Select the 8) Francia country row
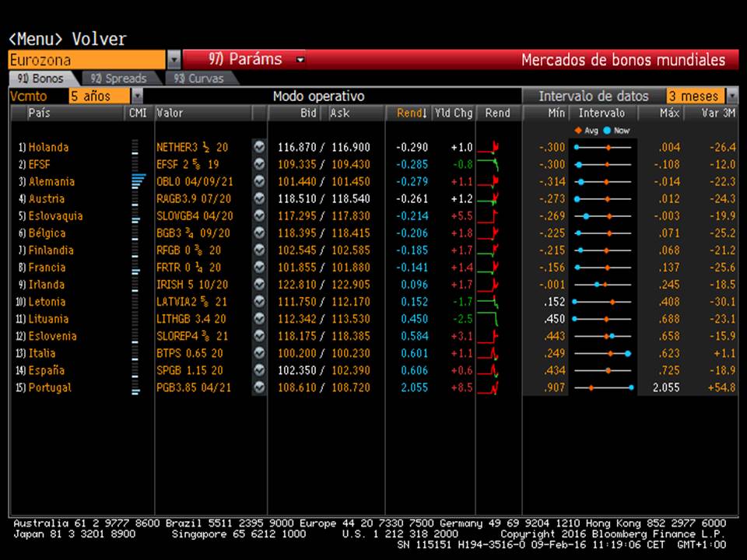Image resolution: width=747 pixels, height=560 pixels. [42, 267]
